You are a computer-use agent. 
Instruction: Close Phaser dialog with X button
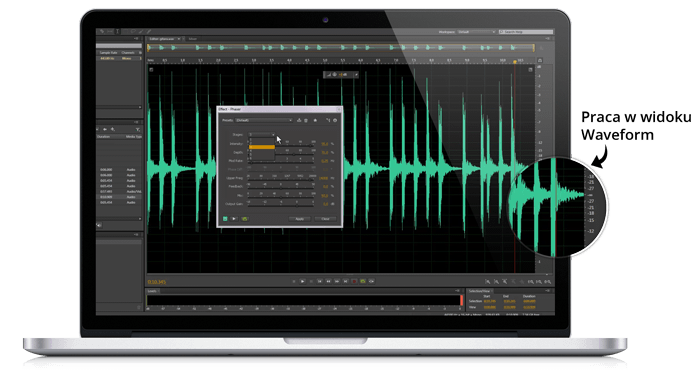(339, 109)
